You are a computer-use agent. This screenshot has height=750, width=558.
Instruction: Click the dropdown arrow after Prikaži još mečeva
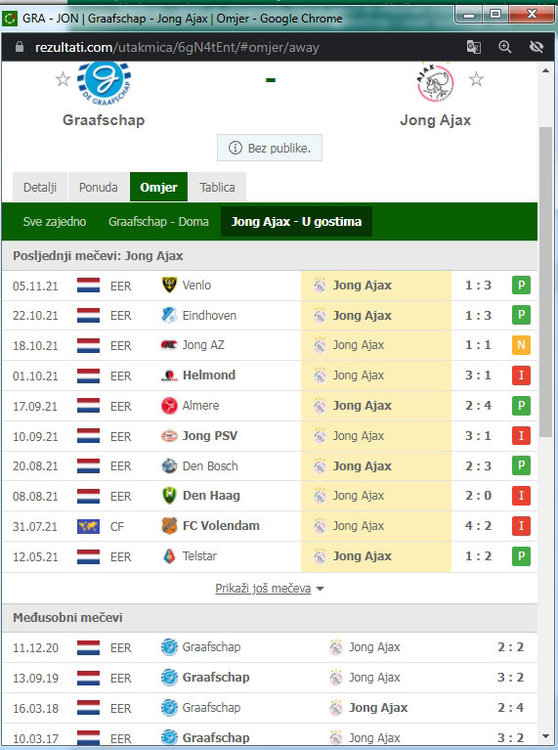point(320,589)
